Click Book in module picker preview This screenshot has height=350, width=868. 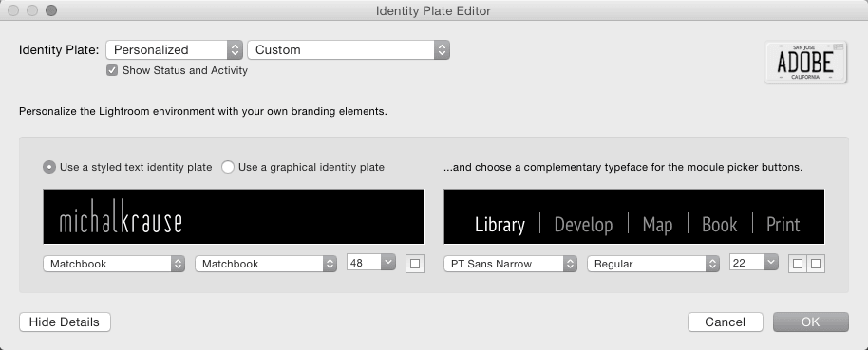coord(720,225)
